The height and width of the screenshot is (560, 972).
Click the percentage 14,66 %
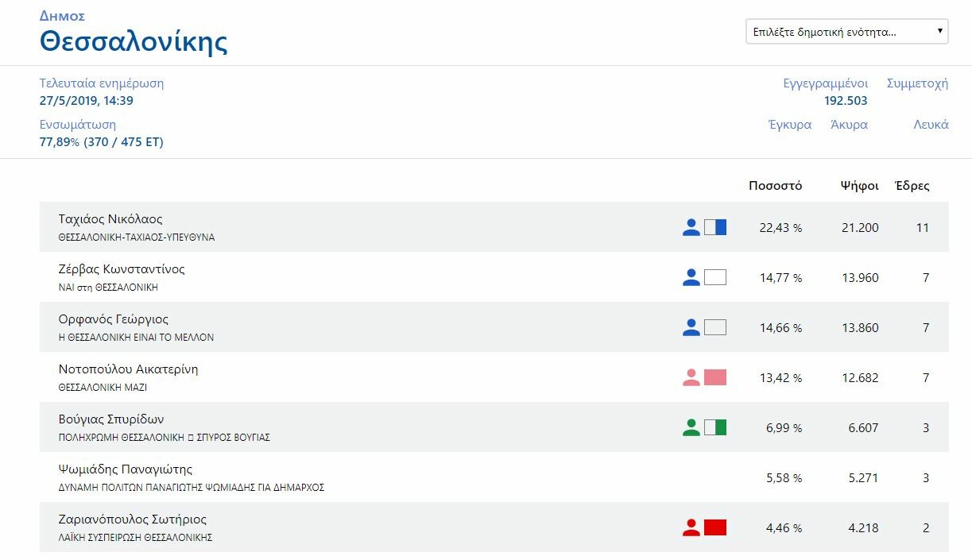[x=780, y=328]
